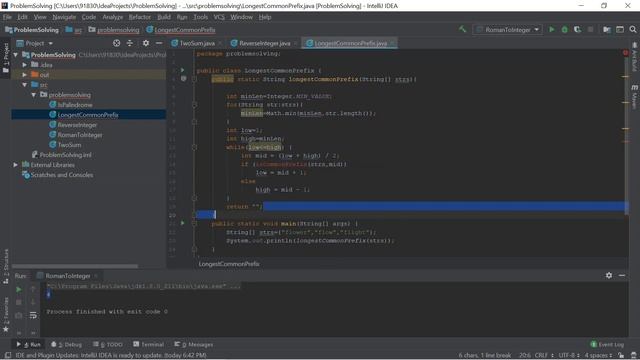Click the gutter run arrow beside the class declaration
Image resolution: width=640 pixels, height=360 pixels.
tap(182, 70)
